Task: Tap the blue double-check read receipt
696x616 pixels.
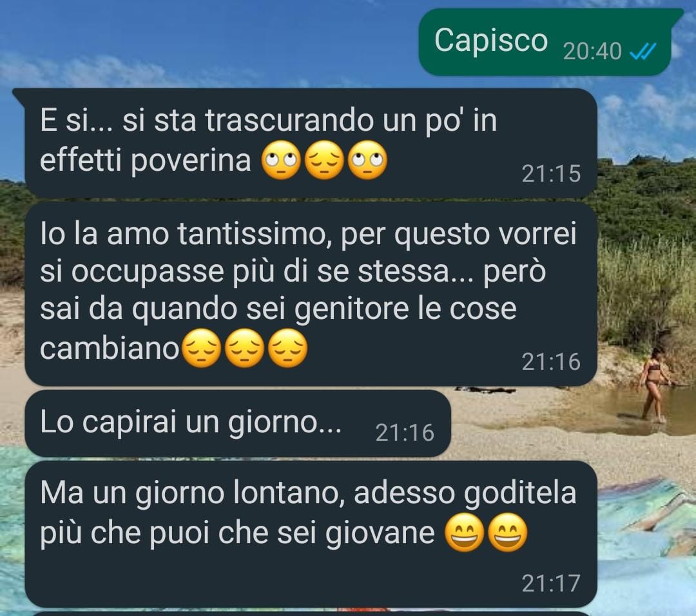Action: point(643,52)
